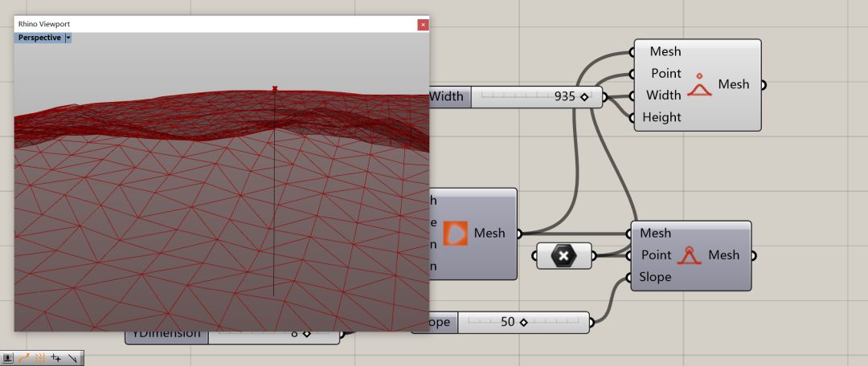
Task: Click the YDimension slider diamond handle
Action: [x=306, y=334]
